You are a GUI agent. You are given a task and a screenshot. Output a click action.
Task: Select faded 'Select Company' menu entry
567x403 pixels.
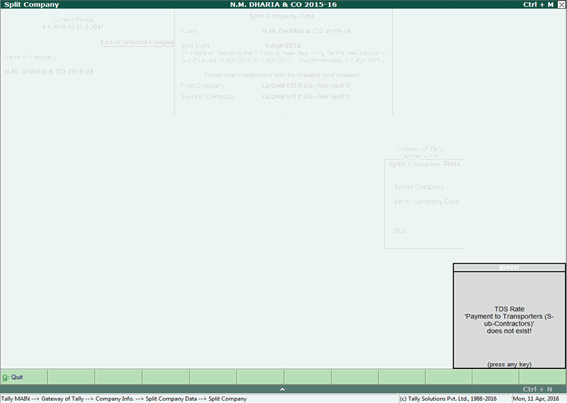(x=419, y=187)
